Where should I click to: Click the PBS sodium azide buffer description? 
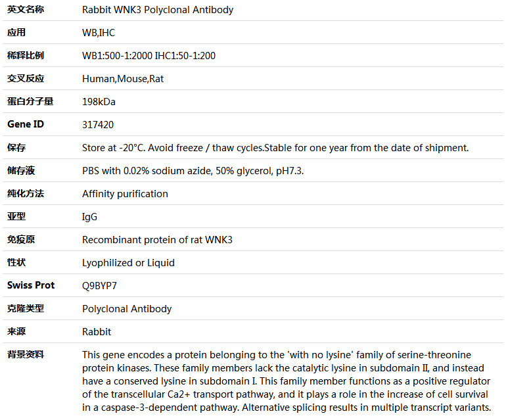(193, 171)
